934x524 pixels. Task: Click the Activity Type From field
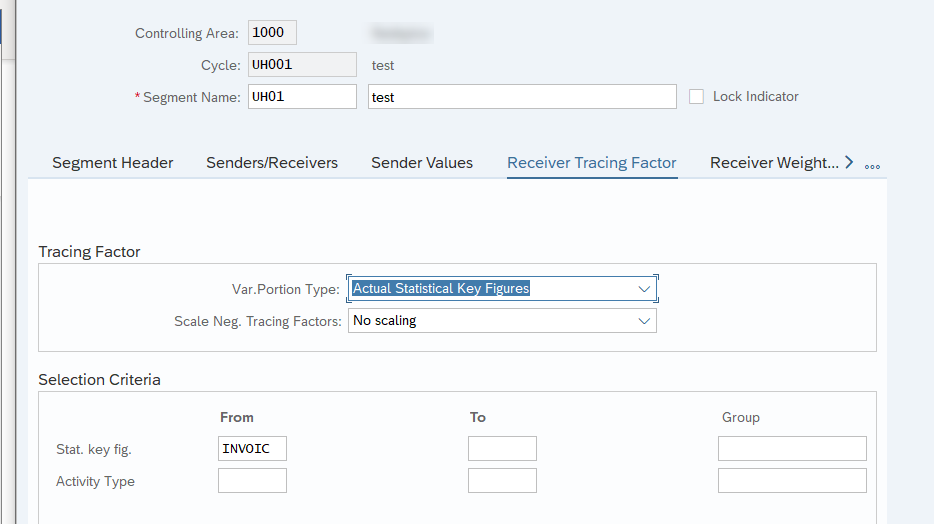[x=252, y=481]
